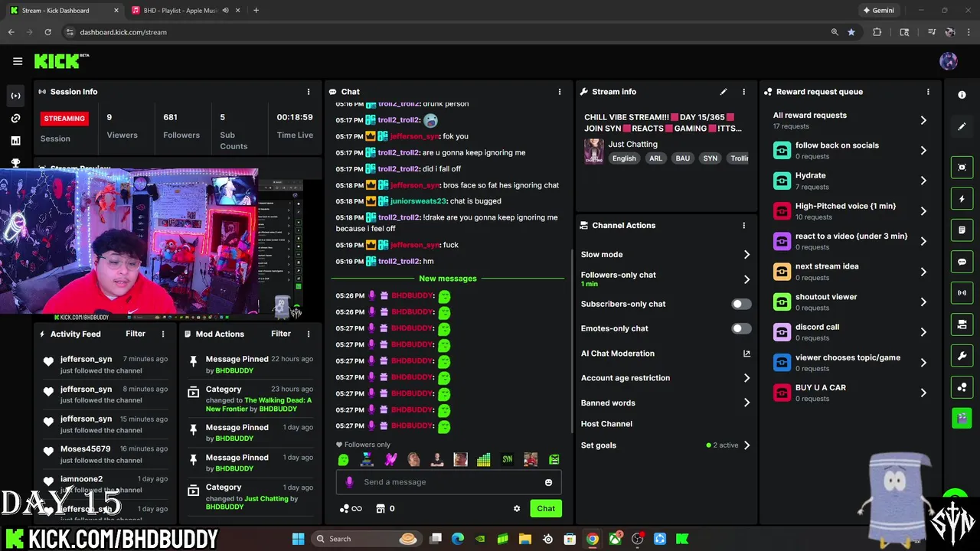
Task: Open File Explorer from taskbar
Action: (524, 539)
